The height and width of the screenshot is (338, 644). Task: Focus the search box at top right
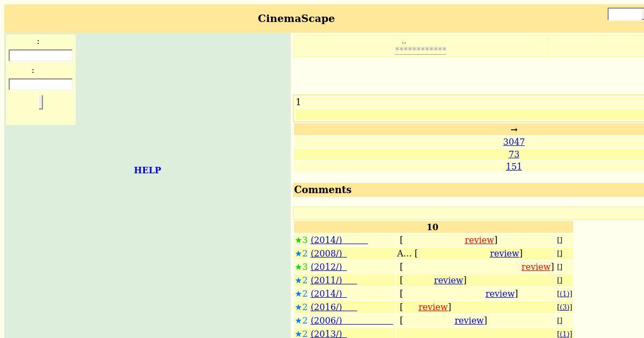[x=626, y=14]
